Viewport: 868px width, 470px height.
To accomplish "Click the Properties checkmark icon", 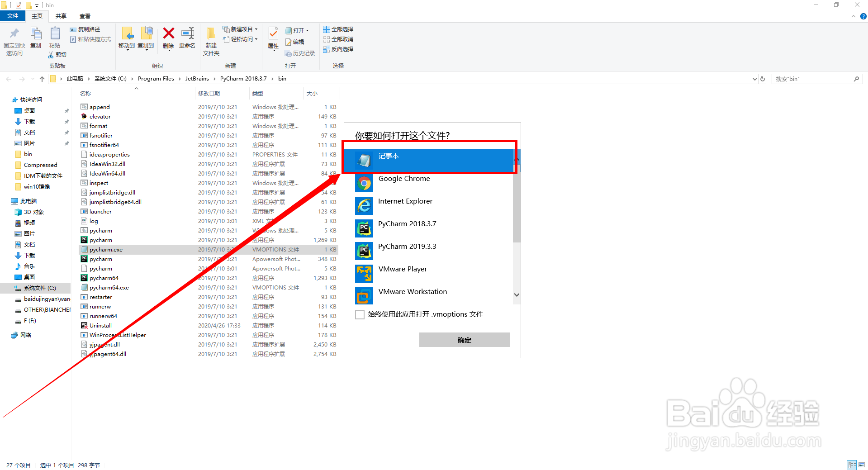I will click(x=273, y=33).
